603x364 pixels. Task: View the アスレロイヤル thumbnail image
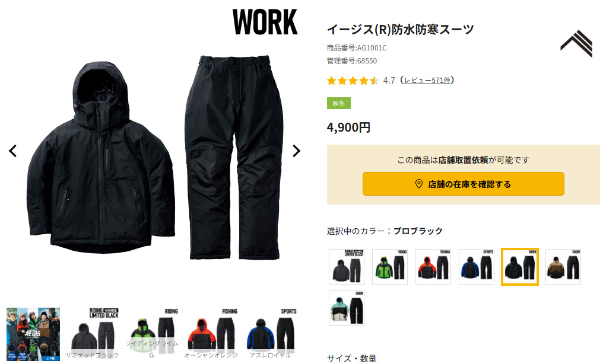coord(270,334)
